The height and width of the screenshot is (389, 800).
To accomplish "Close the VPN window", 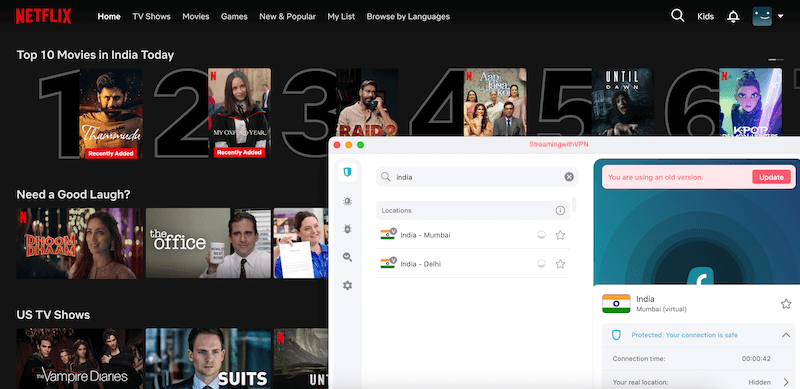I will [x=337, y=145].
